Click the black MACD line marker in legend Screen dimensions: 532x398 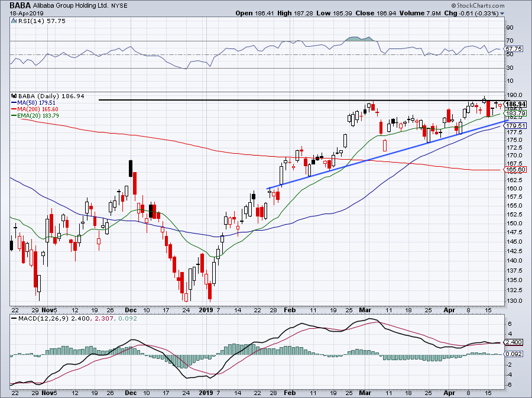[x=14, y=319]
